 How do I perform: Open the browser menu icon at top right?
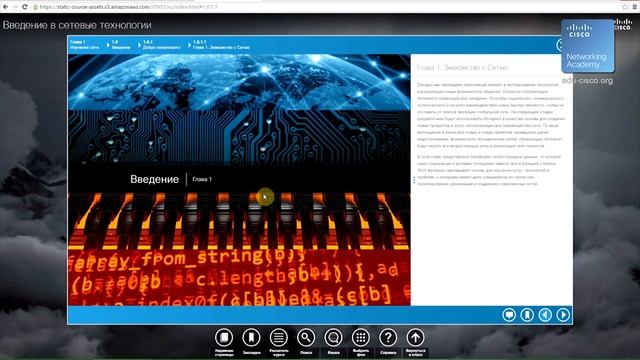[x=635, y=7]
